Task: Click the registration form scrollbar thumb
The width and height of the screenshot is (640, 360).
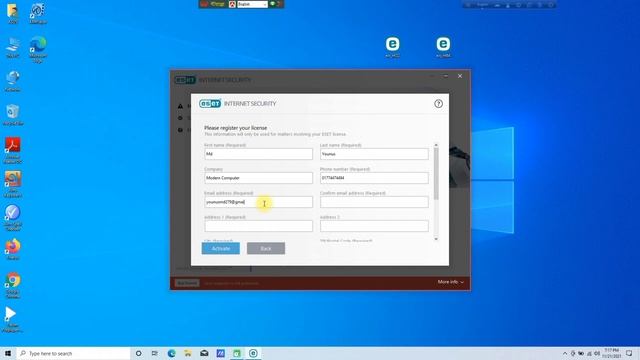Action: (x=436, y=173)
